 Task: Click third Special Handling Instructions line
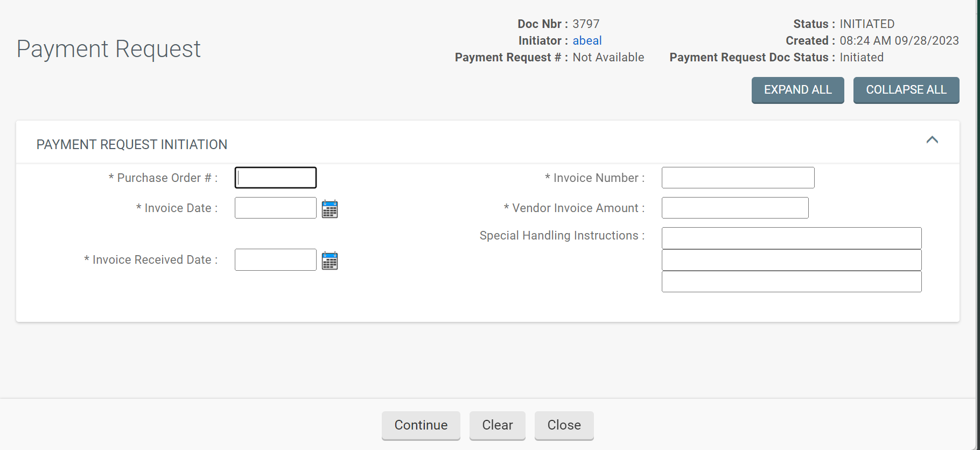[791, 282]
